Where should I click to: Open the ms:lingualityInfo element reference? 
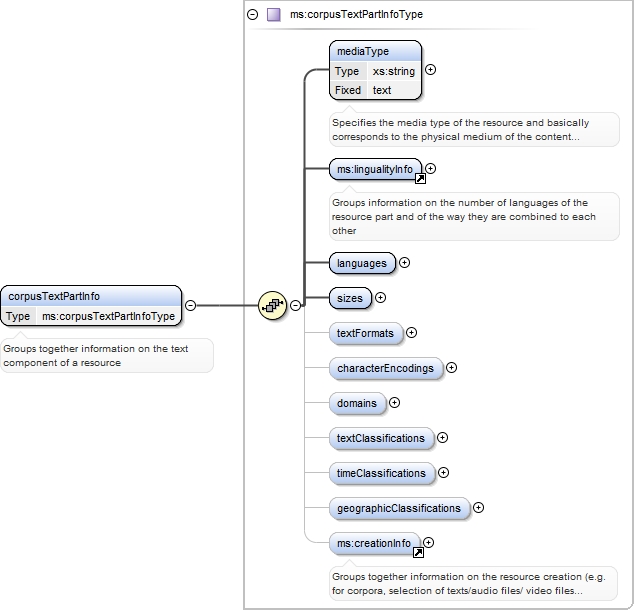tap(374, 170)
